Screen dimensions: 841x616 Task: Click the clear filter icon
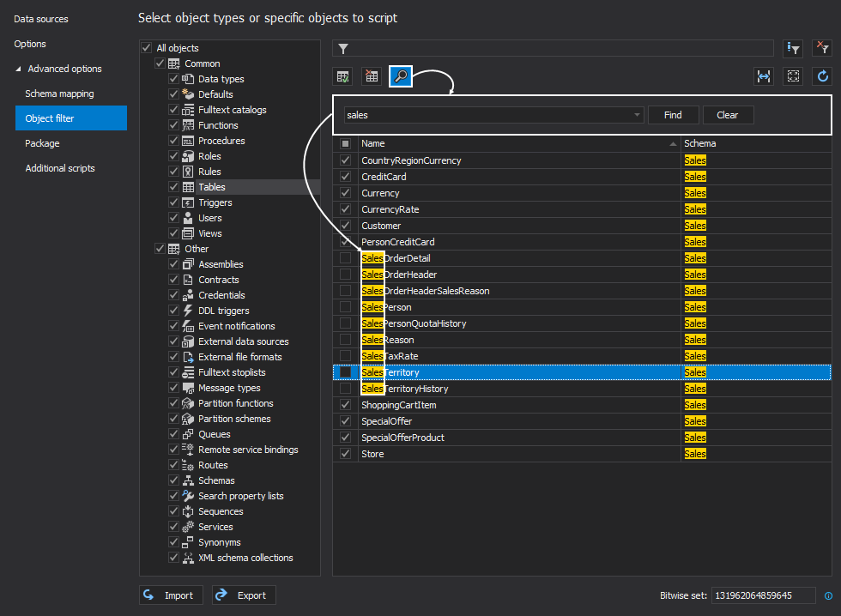(x=822, y=48)
